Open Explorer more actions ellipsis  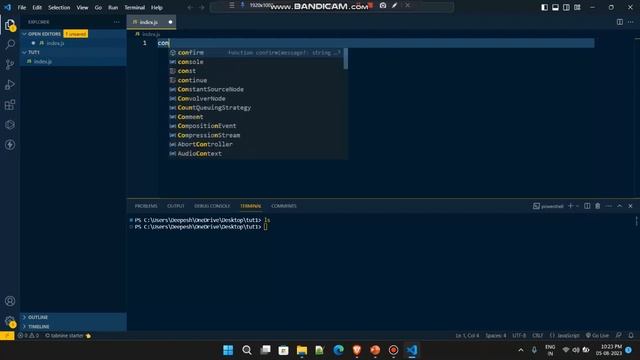117,22
